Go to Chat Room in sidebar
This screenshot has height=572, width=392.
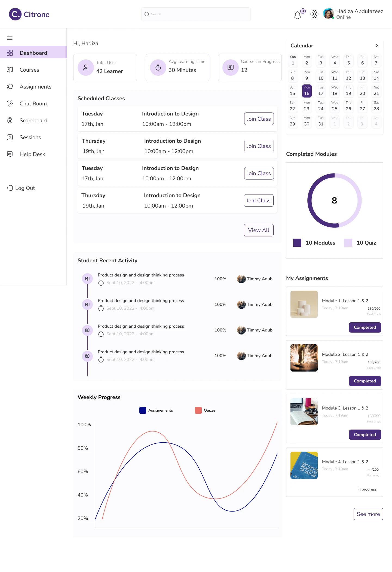pos(33,104)
